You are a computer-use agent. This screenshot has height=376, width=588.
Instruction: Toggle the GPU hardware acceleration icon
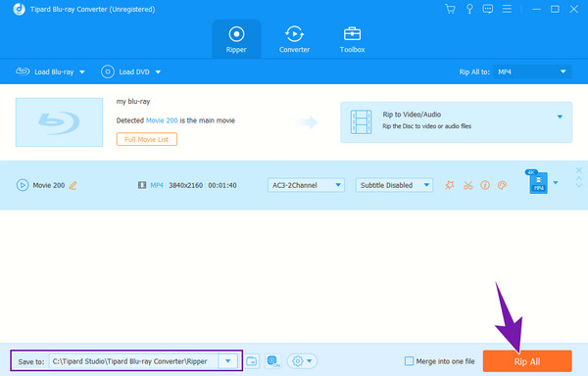(273, 361)
